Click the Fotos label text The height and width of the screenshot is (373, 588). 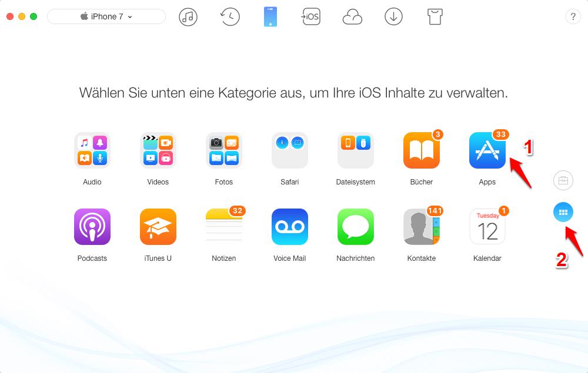point(224,182)
